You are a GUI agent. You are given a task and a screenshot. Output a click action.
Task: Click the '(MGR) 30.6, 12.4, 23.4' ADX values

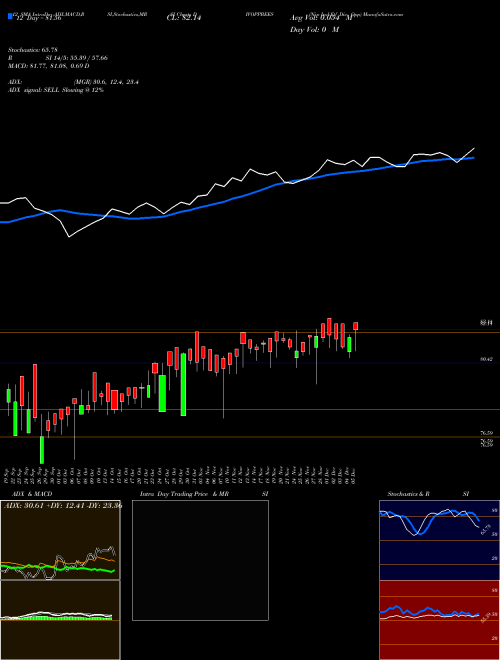[106, 82]
